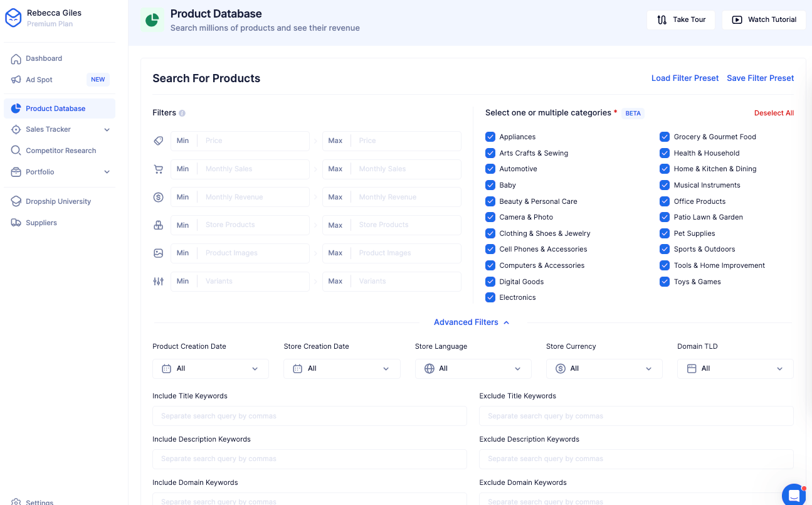The width and height of the screenshot is (812, 505).
Task: Click Deselect All categories
Action: click(x=774, y=113)
